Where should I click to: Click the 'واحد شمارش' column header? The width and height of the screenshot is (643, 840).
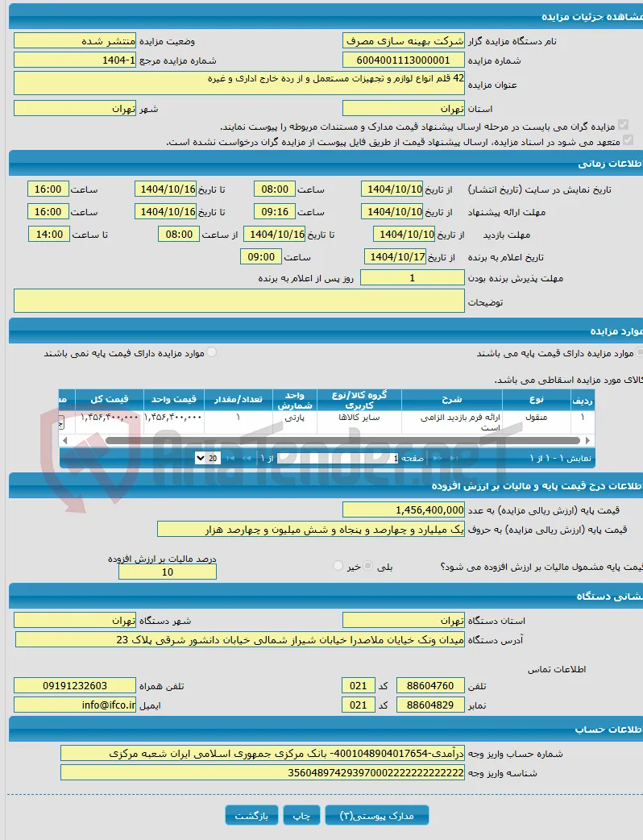(x=295, y=400)
